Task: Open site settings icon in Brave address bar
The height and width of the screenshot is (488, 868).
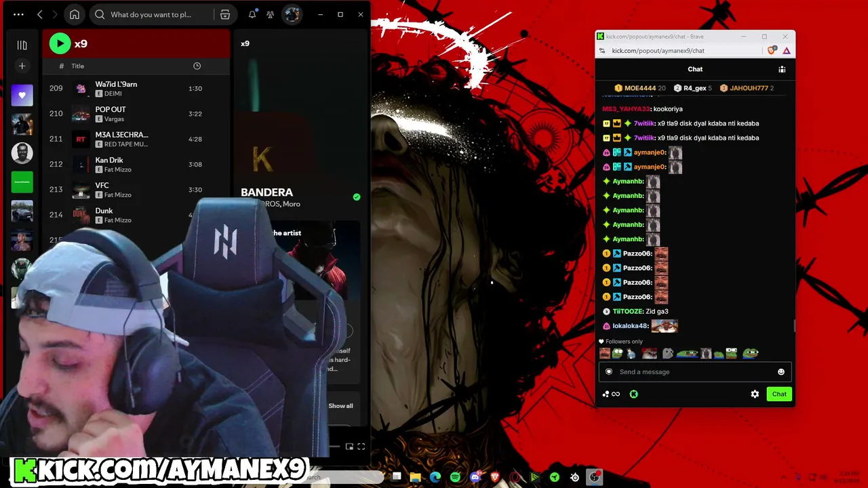Action: click(601, 50)
